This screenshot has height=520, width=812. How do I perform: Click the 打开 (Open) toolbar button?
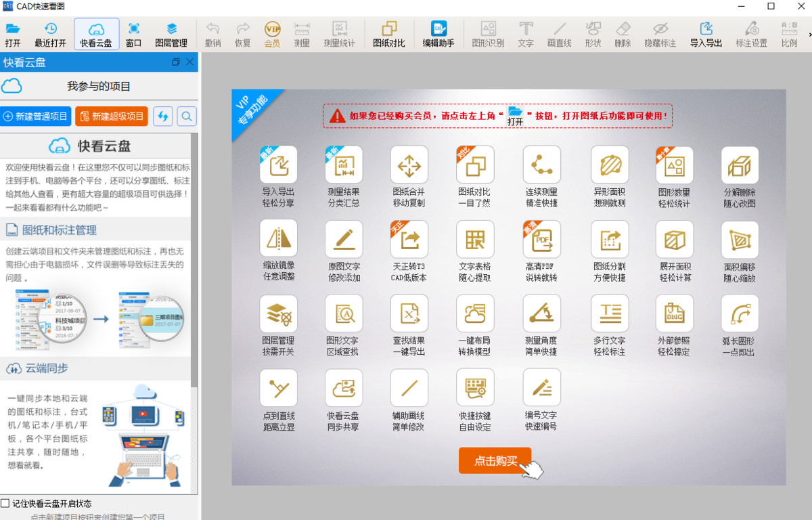(x=13, y=35)
